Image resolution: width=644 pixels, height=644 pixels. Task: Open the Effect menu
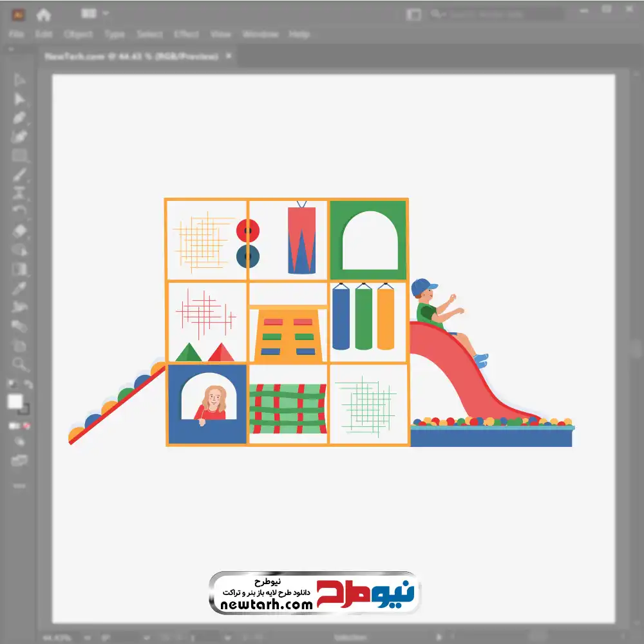pyautogui.click(x=186, y=34)
